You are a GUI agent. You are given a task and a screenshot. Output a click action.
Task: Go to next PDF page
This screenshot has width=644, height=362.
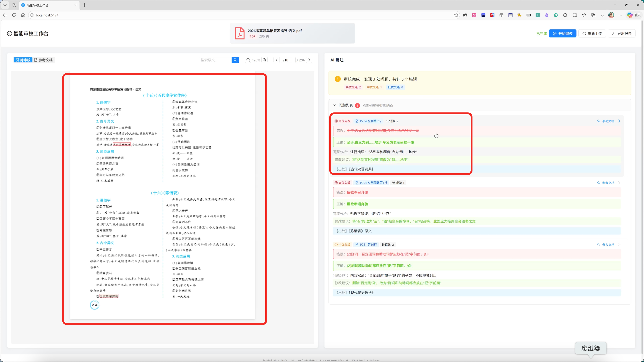pyautogui.click(x=309, y=60)
